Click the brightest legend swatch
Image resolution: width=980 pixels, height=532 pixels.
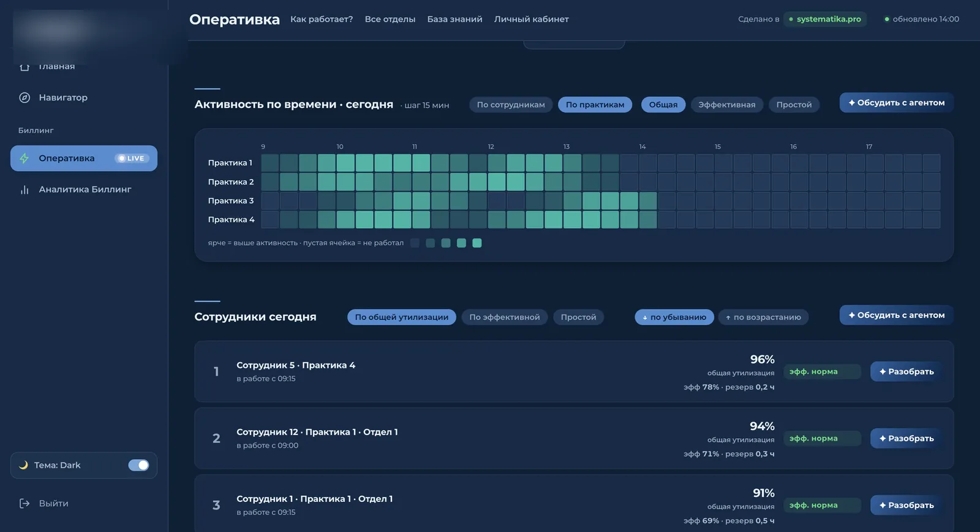tap(477, 243)
